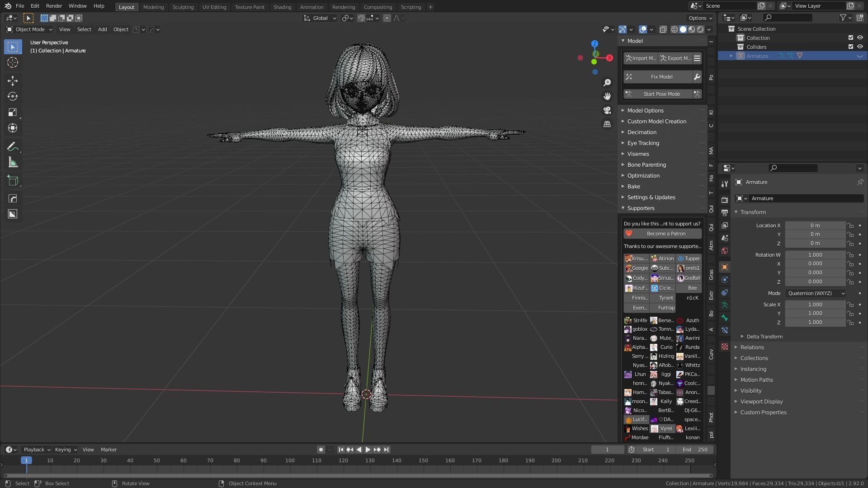The width and height of the screenshot is (868, 488).
Task: Pin the Armature properties context
Action: (860, 182)
